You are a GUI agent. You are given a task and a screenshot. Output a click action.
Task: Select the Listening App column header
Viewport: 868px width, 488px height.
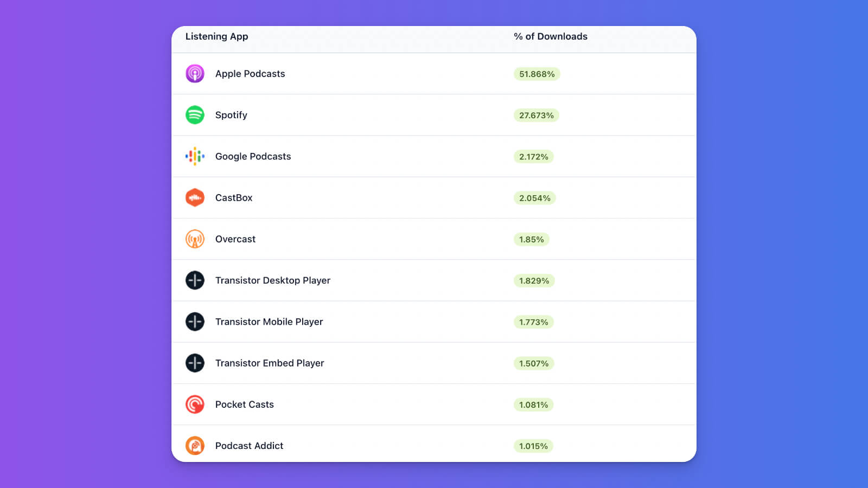[x=216, y=36]
